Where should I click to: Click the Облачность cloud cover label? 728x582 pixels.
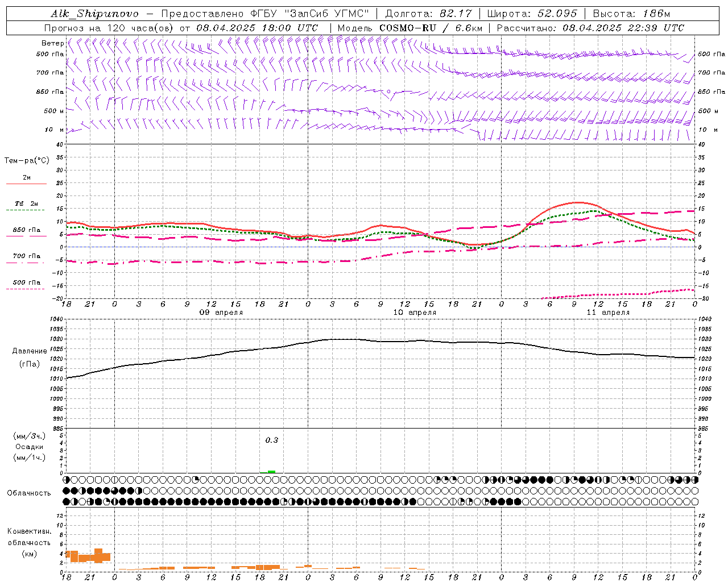(x=29, y=493)
